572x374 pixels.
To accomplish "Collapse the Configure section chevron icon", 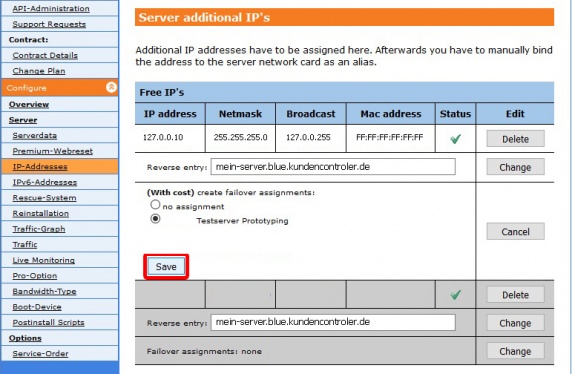I will [x=111, y=87].
